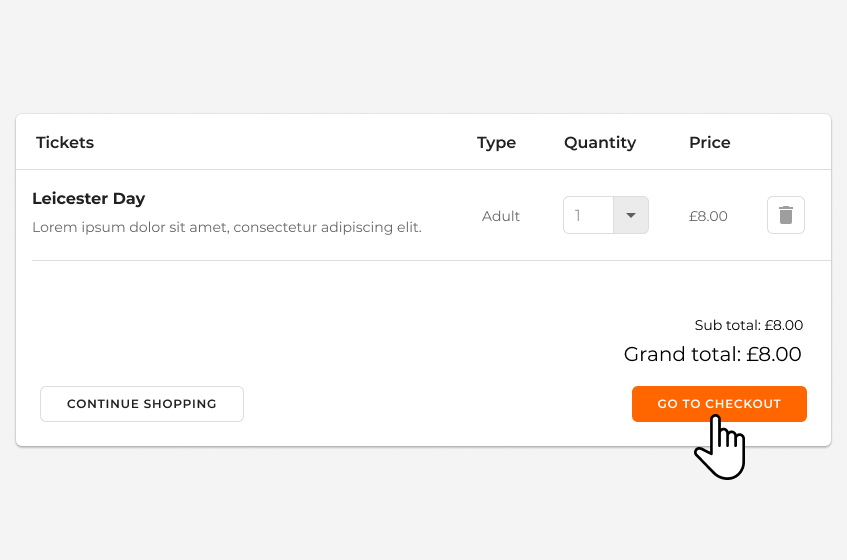
Task: Click the Grand total £8.00 amount
Action: click(774, 354)
